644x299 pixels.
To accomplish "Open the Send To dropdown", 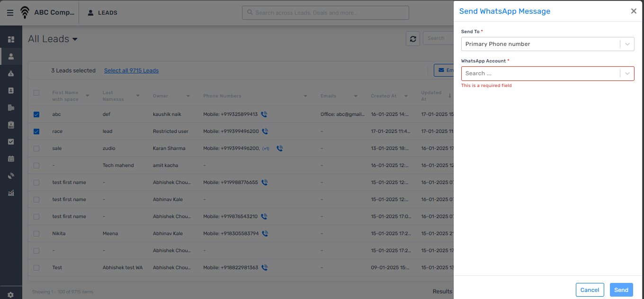I will click(x=547, y=44).
